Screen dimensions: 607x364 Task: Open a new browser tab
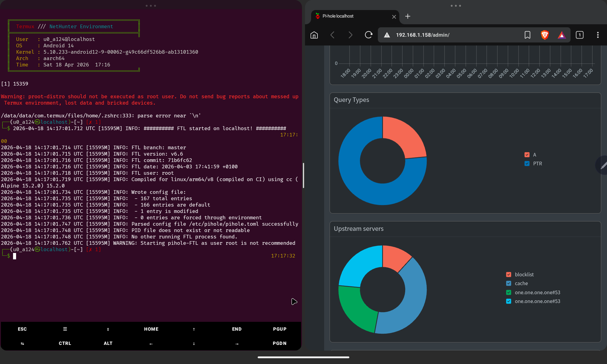(x=408, y=16)
